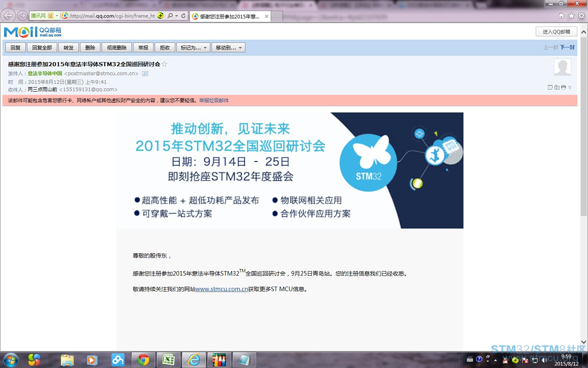Open the www.stmcu.com.cn link
The height and width of the screenshot is (368, 588).
(x=222, y=289)
